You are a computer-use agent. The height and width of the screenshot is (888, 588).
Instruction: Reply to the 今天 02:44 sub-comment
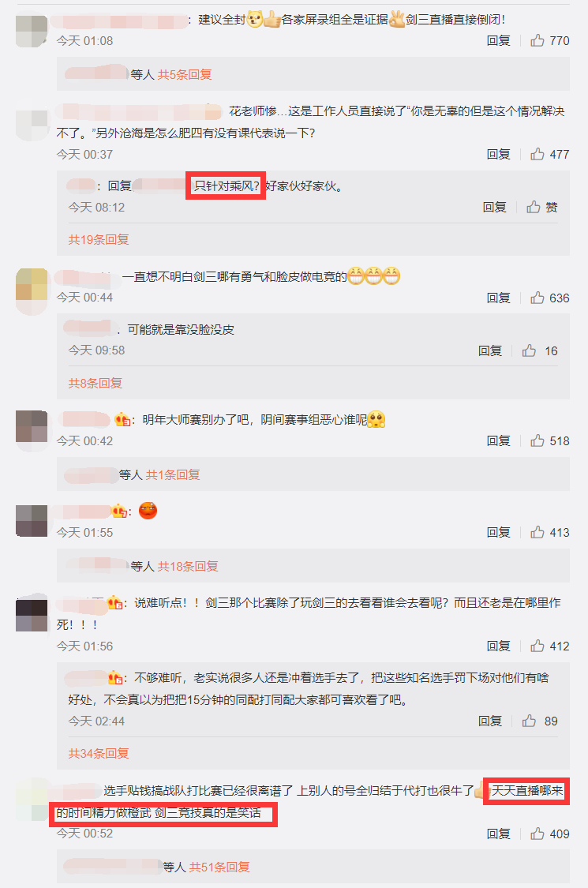point(490,721)
